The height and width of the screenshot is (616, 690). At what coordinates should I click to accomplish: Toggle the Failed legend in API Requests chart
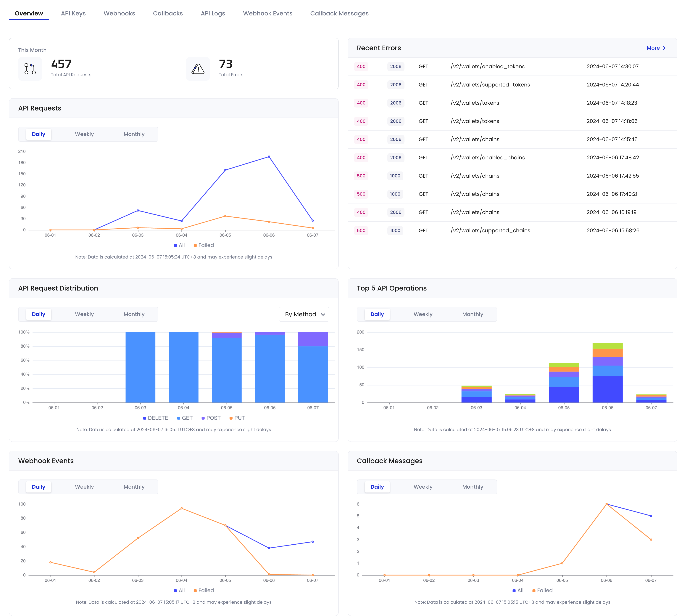(x=204, y=245)
